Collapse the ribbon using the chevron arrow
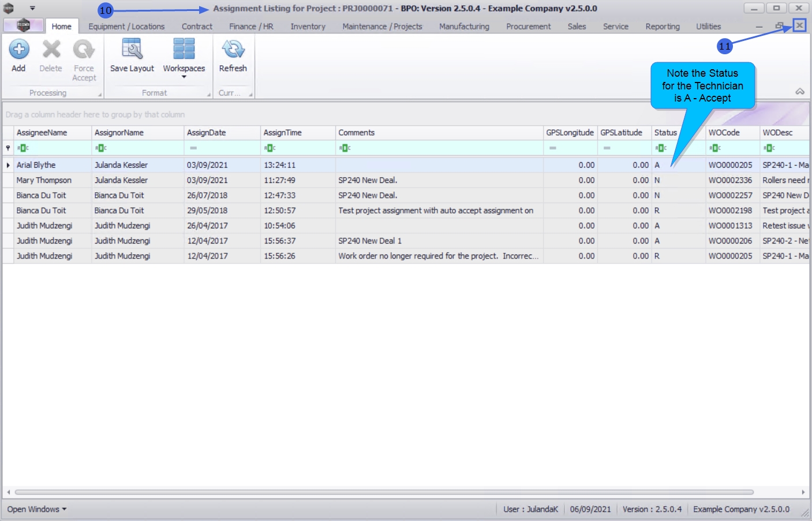This screenshot has width=812, height=521. point(799,92)
